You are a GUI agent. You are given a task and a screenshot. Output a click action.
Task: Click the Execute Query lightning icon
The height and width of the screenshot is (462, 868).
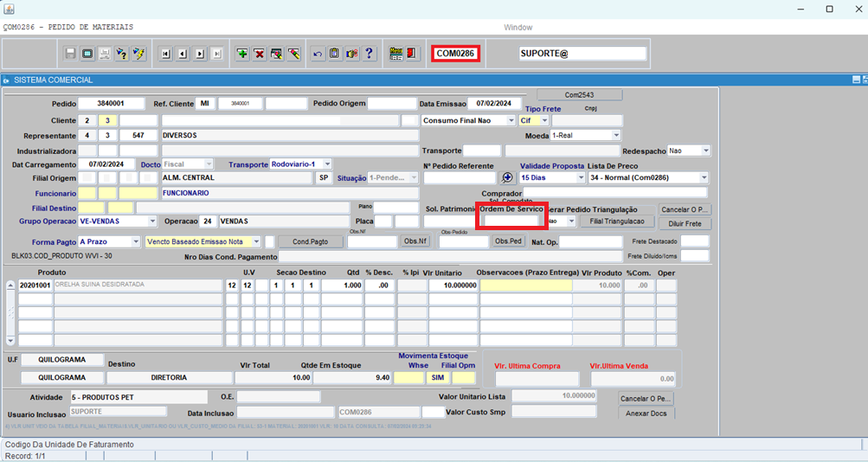pos(139,54)
